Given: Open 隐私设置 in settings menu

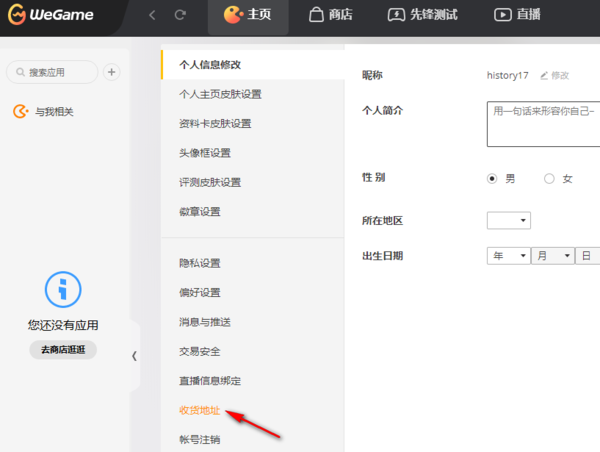Looking at the screenshot, I should 200,263.
